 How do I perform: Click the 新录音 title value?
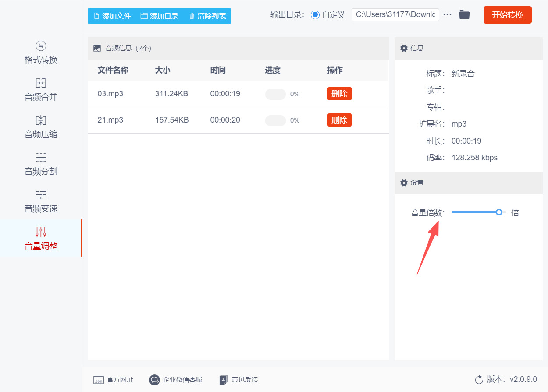(463, 74)
